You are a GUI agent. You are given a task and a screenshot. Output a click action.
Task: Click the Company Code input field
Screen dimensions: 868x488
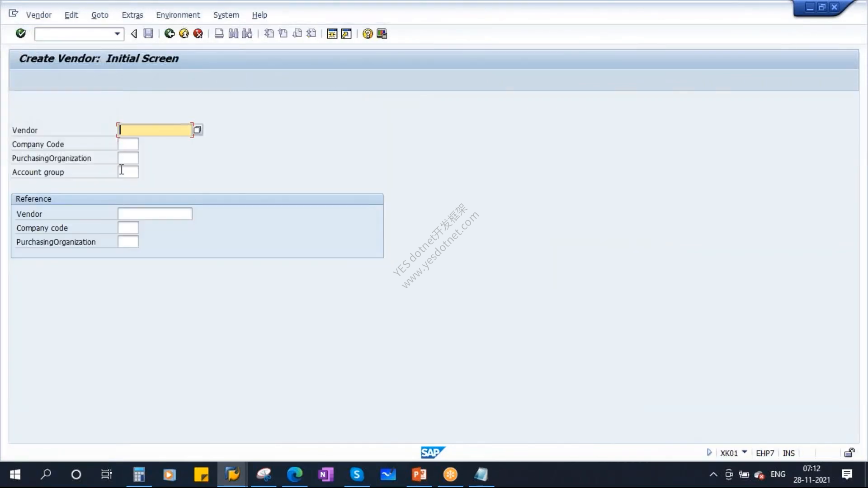click(128, 144)
